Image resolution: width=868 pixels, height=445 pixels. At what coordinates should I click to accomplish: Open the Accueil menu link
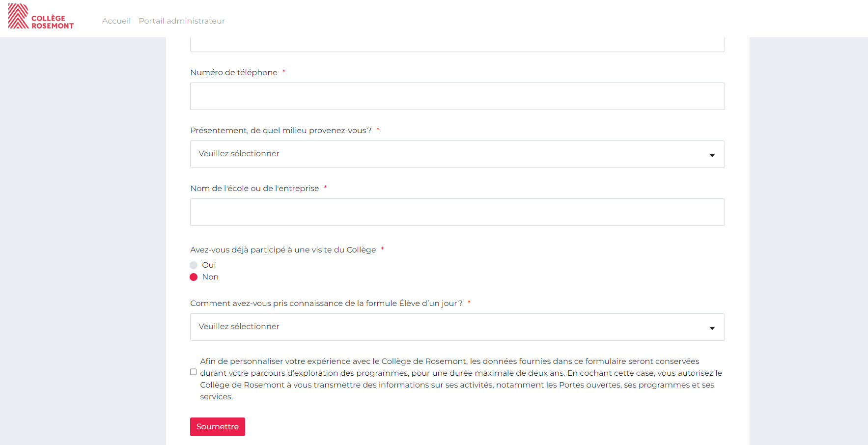(116, 21)
